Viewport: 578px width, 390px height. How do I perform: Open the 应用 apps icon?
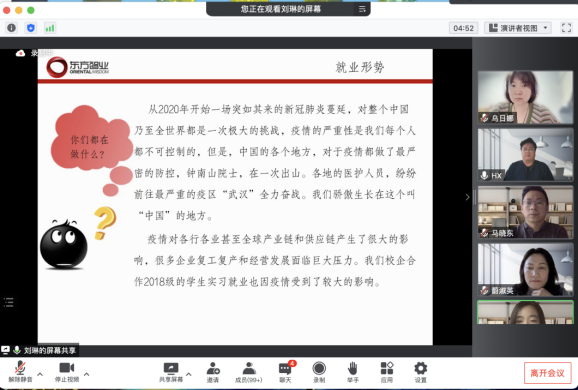point(387,372)
